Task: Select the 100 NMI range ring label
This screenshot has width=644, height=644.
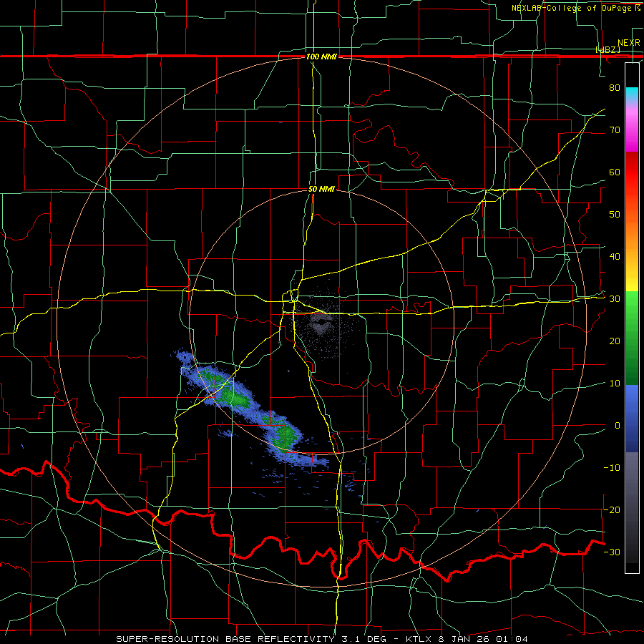Action: click(x=321, y=57)
